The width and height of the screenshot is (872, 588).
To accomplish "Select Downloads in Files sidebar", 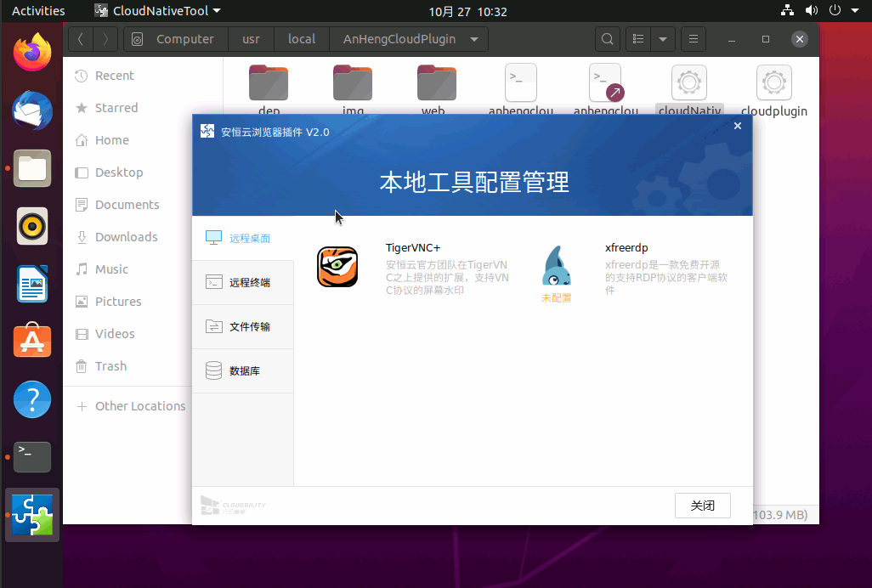I will click(127, 237).
